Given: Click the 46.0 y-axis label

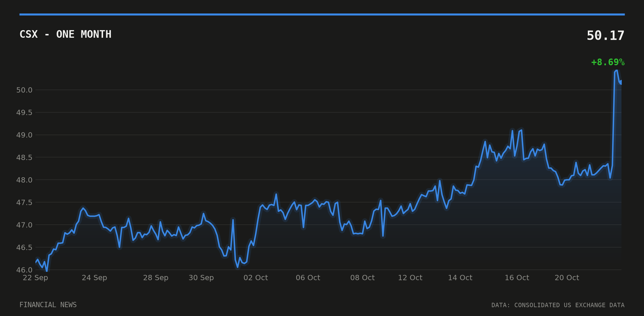Looking at the screenshot, I should point(24,270).
